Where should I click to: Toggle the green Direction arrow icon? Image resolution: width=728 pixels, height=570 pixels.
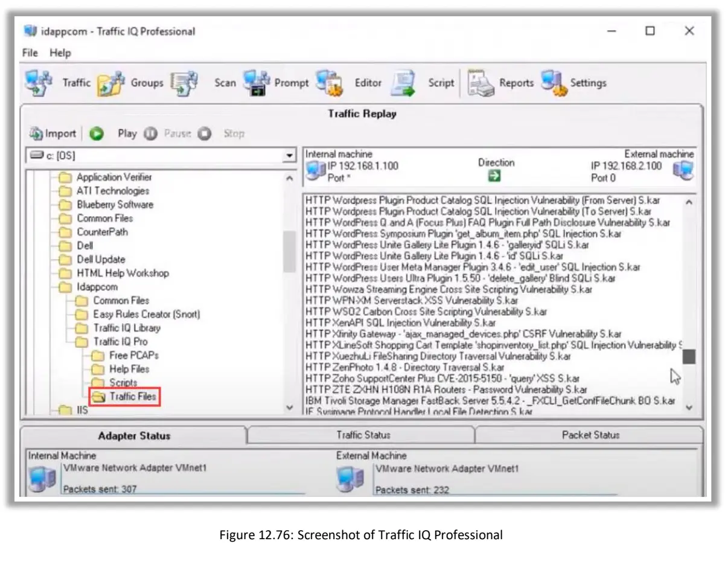[495, 177]
